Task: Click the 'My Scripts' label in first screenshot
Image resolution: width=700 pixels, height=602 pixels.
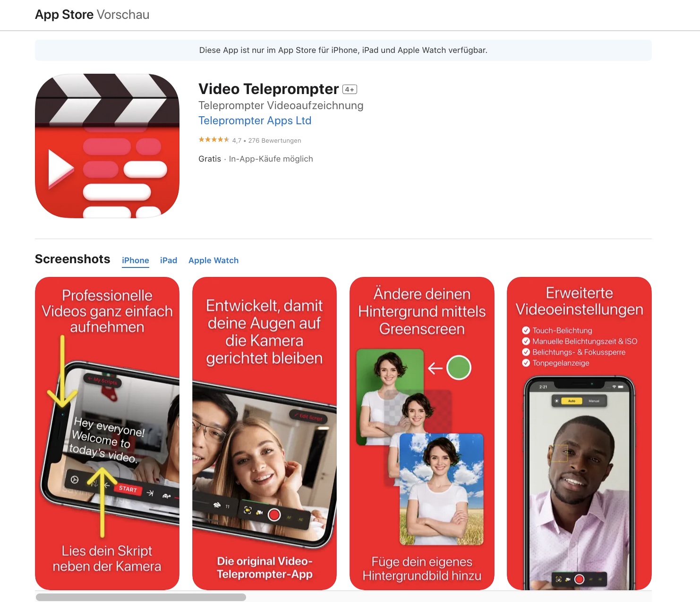Action: tap(102, 380)
